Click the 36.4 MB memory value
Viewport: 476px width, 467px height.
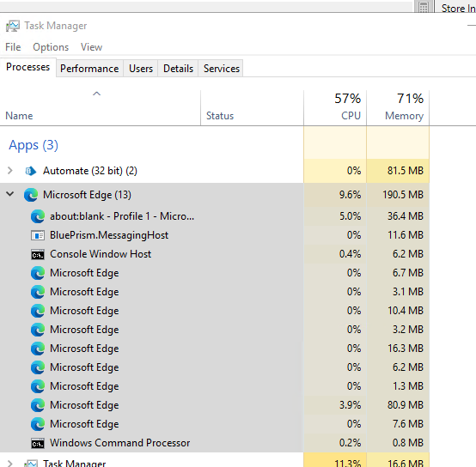click(x=406, y=216)
